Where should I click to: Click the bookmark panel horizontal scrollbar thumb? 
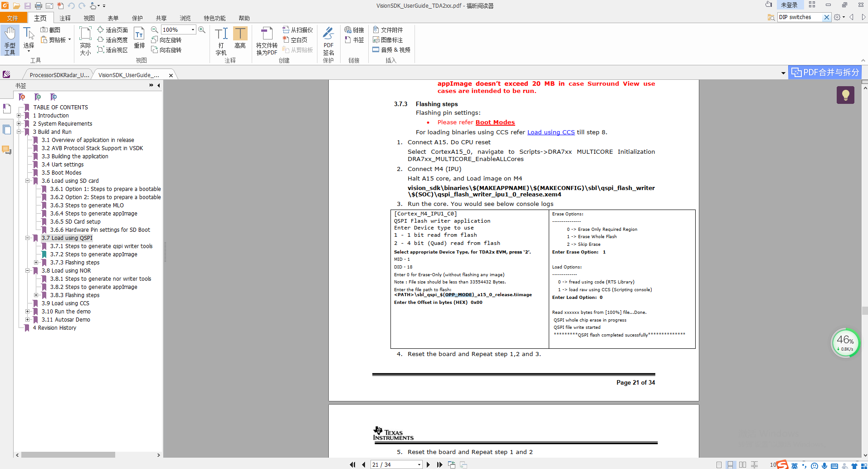tap(68, 455)
